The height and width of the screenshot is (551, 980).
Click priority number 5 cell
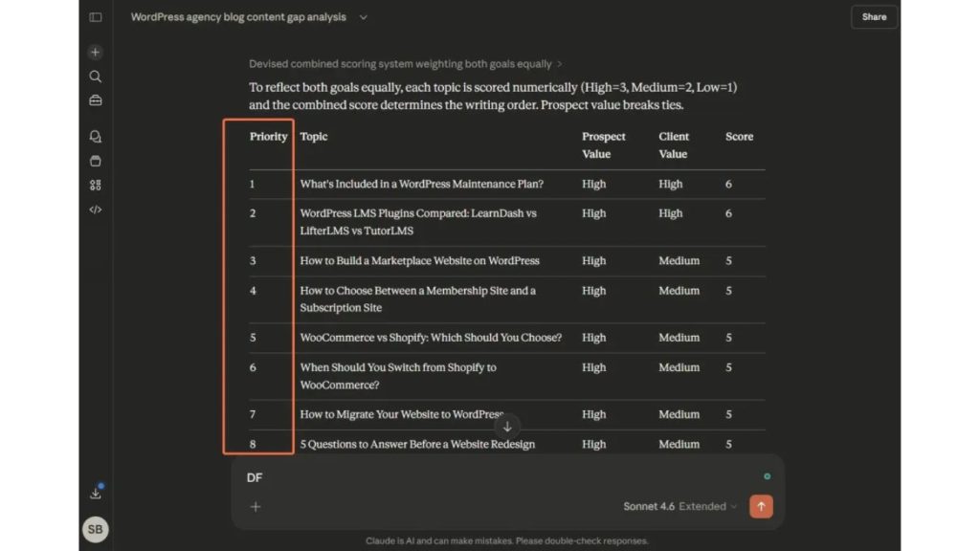pyautogui.click(x=253, y=338)
